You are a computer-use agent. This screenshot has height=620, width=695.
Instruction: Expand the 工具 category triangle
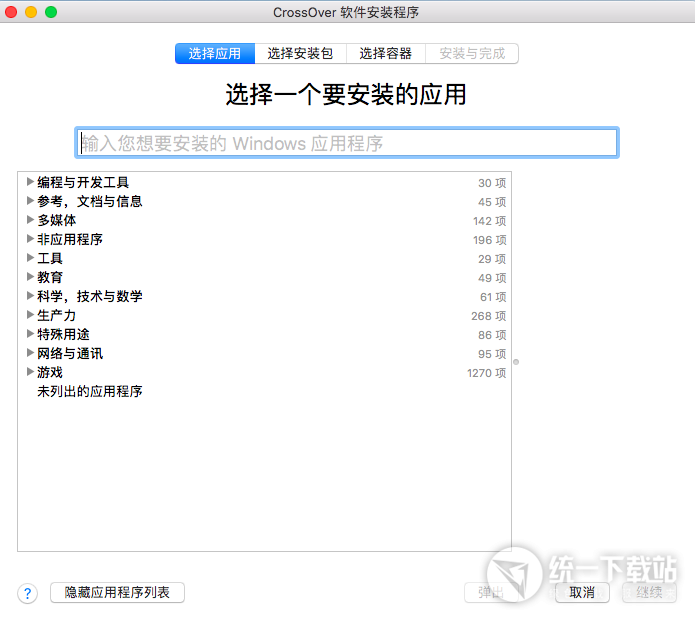[x=30, y=257]
